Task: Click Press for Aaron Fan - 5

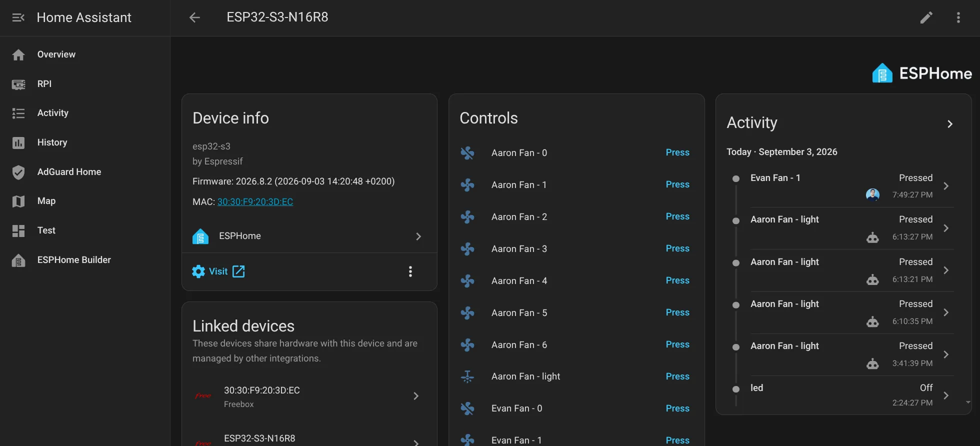Action: coord(677,312)
